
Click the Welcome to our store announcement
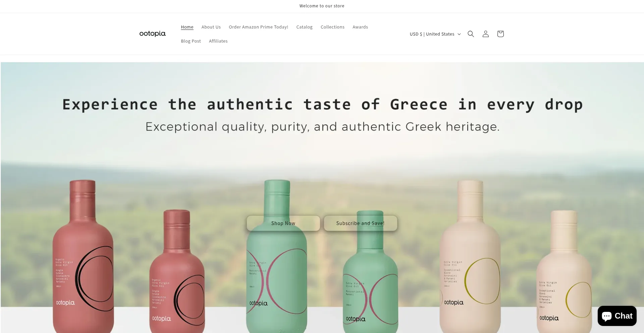click(x=322, y=6)
